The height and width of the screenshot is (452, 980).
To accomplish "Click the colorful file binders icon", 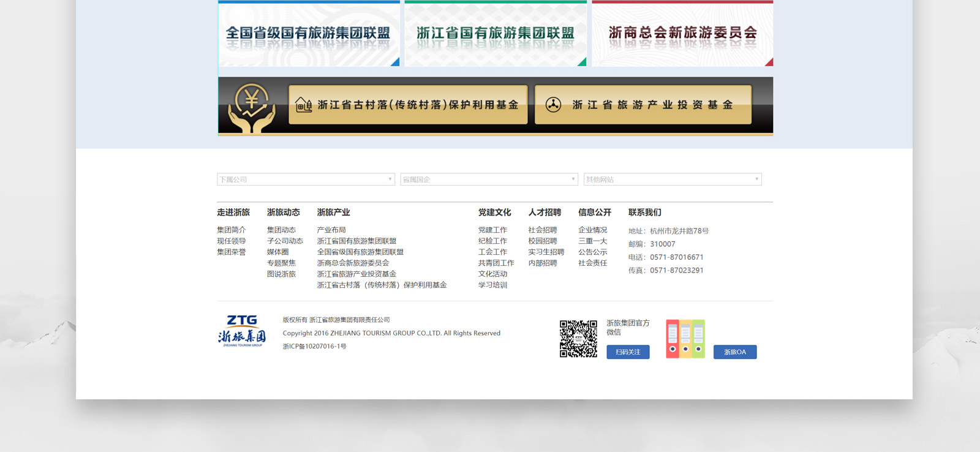I will coord(685,339).
